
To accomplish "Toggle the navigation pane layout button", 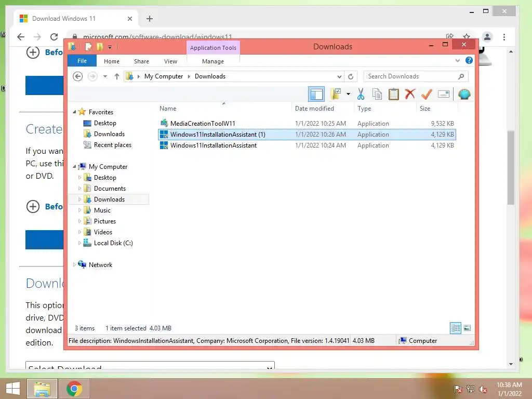I will click(316, 95).
